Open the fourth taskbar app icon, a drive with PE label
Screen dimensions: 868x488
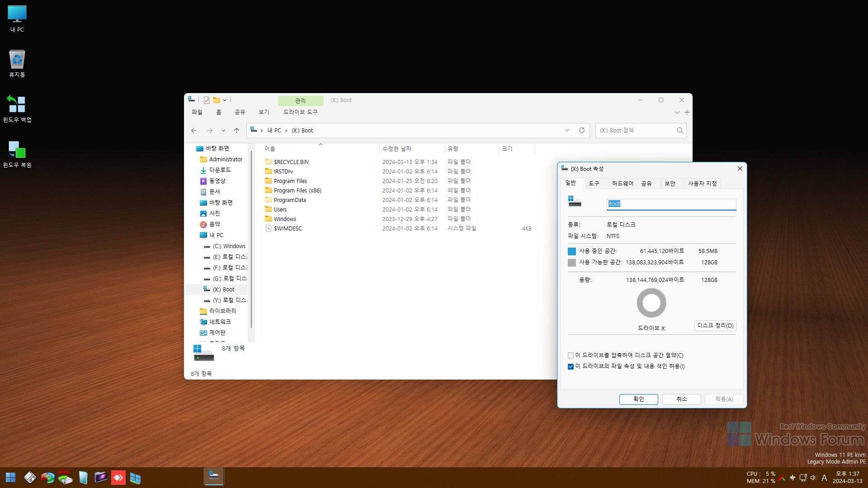pos(66,478)
